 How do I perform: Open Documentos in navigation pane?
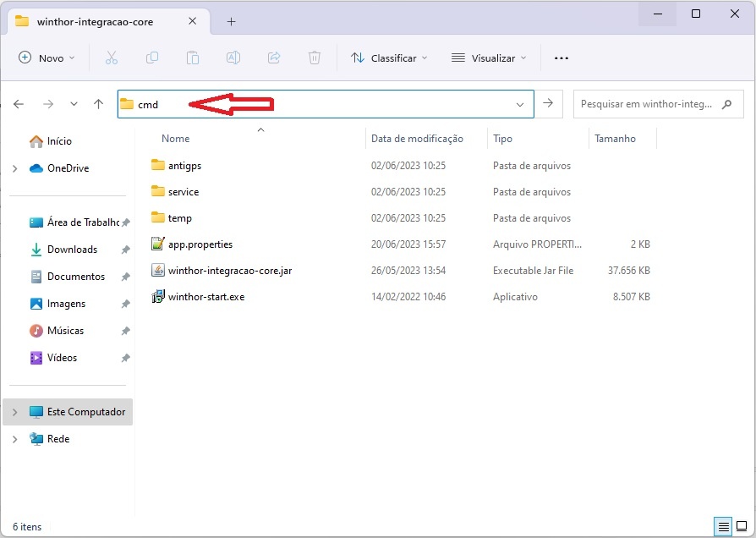pyautogui.click(x=76, y=277)
